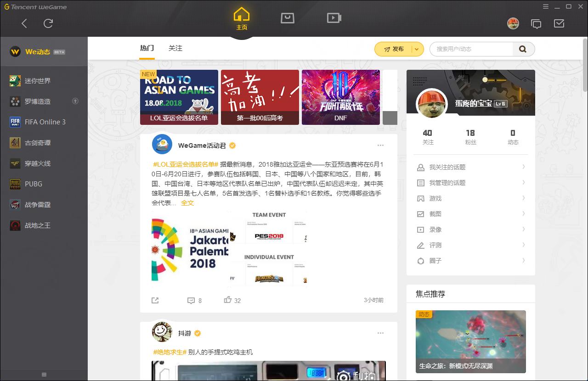This screenshot has height=381, width=588.
Task: Switch to the 关注 tab
Action: click(175, 48)
